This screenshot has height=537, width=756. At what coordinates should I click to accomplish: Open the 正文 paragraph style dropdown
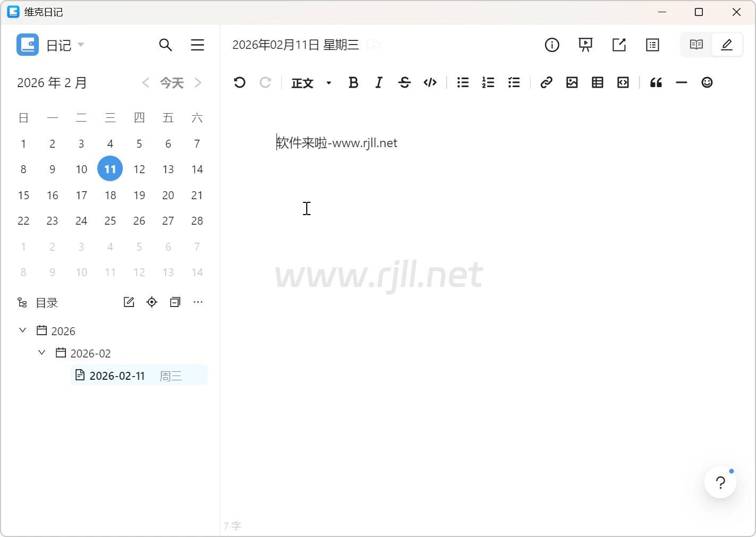312,83
